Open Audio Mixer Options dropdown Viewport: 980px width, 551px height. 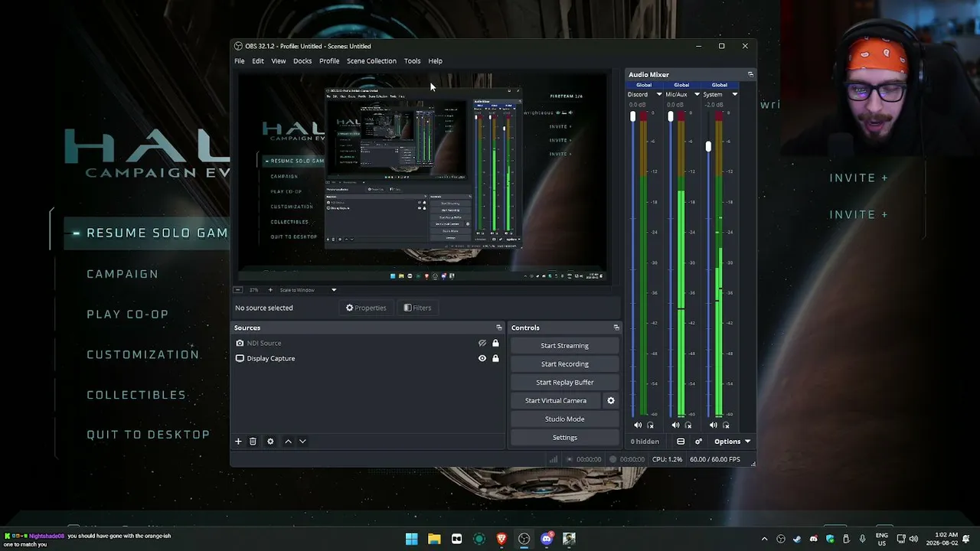click(x=732, y=442)
